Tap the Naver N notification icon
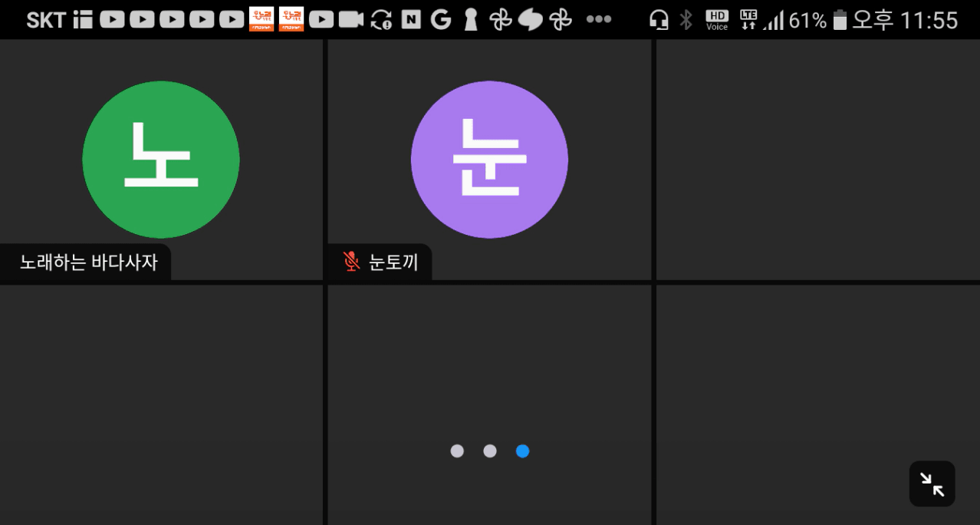This screenshot has width=980, height=525. point(411,20)
